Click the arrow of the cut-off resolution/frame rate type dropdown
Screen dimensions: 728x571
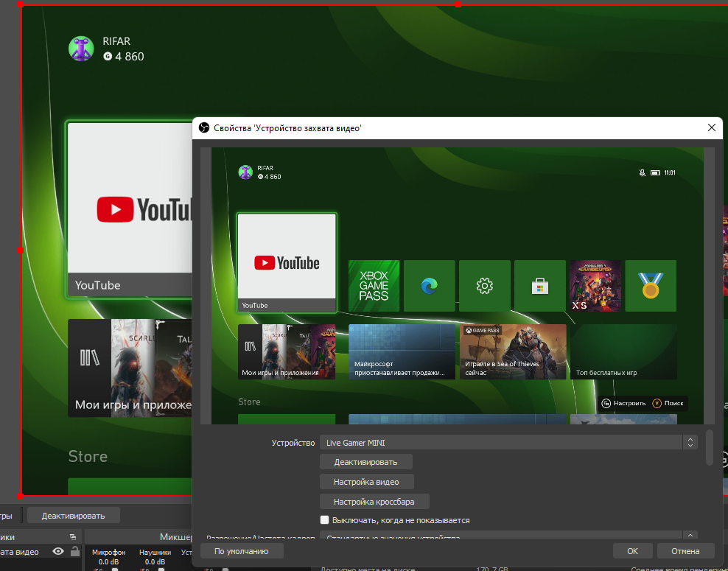point(690,535)
